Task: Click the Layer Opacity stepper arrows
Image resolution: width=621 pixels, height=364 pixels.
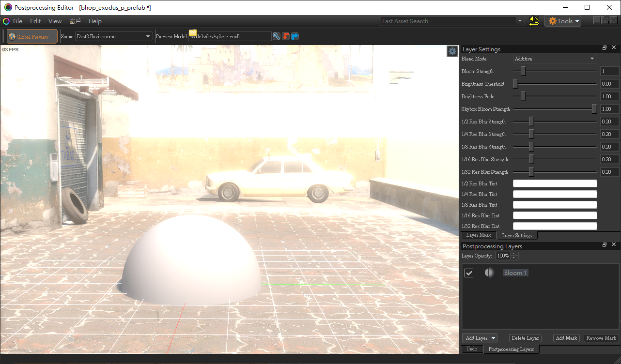Action: (x=514, y=256)
